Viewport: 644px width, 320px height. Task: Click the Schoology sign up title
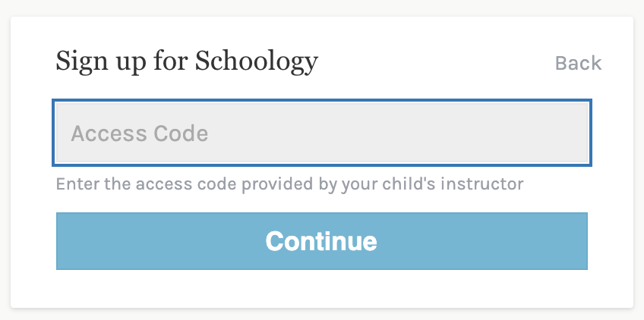pyautogui.click(x=187, y=61)
